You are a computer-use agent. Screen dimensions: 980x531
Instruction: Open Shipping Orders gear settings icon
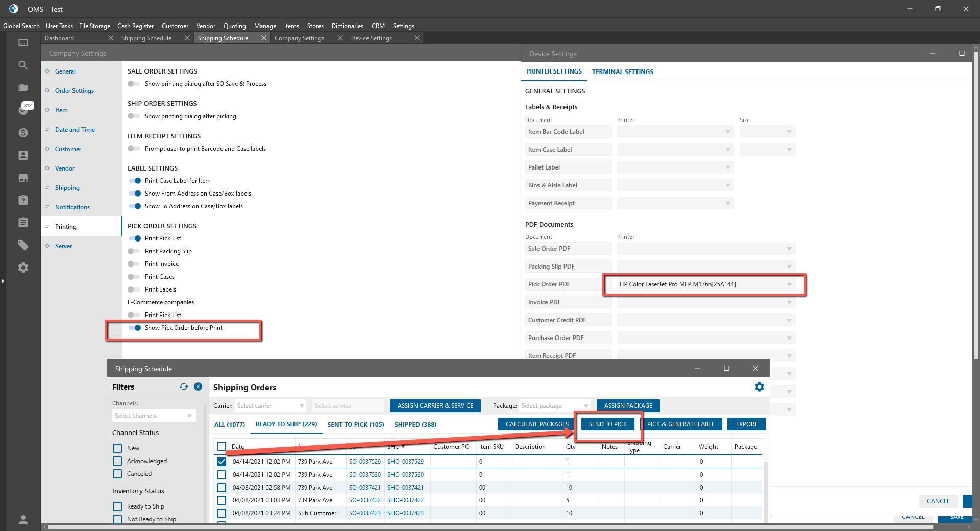pos(759,387)
